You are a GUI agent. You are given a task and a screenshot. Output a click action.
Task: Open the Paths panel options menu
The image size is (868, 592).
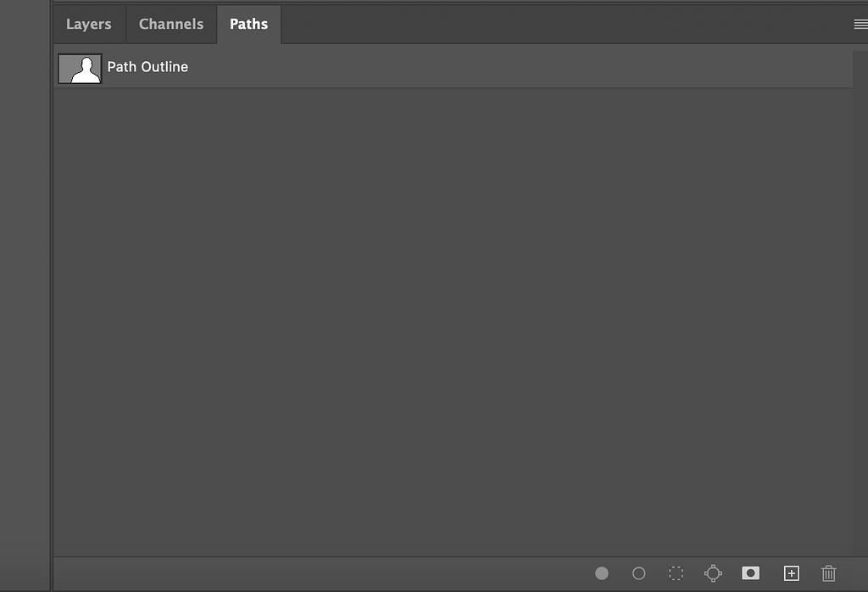(x=860, y=25)
